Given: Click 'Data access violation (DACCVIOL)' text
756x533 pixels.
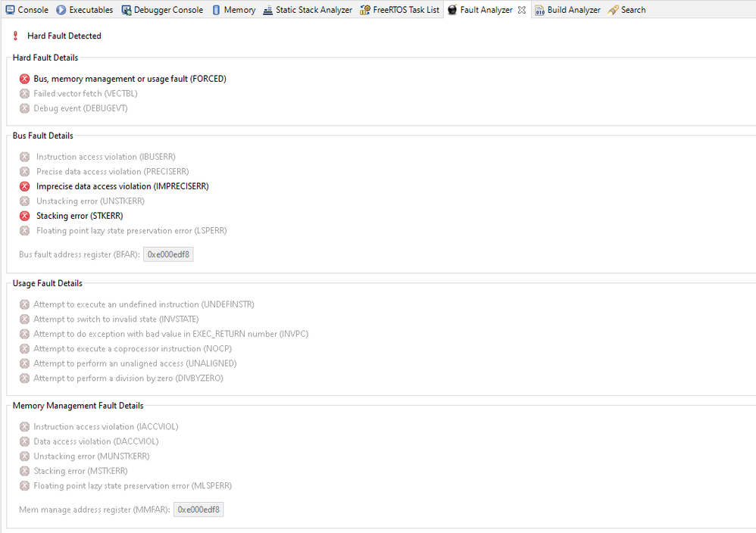Looking at the screenshot, I should [96, 441].
